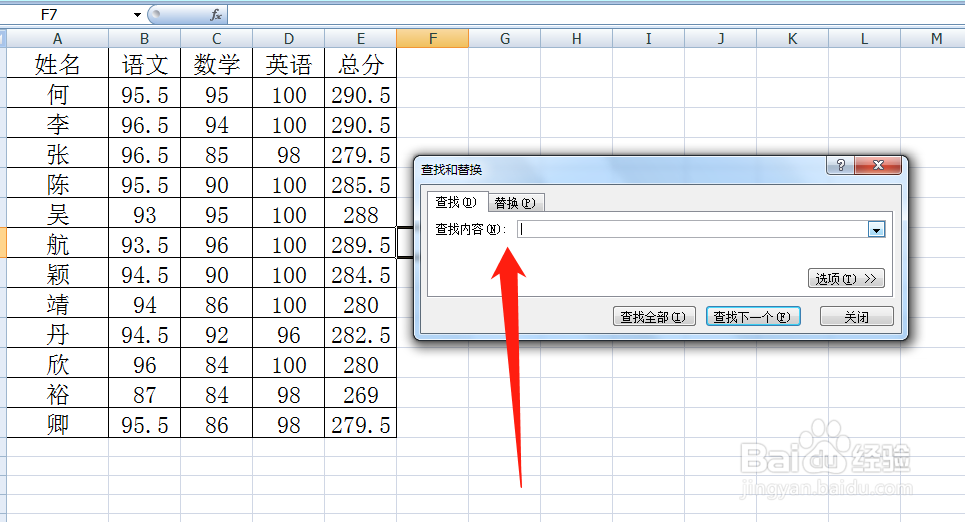Click the 语文 header cell
965x522 pixels.
point(145,63)
